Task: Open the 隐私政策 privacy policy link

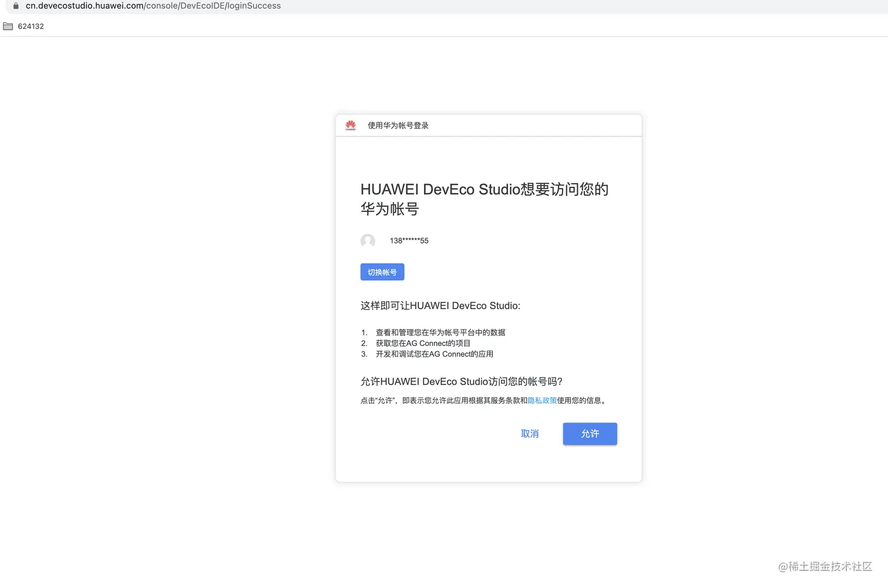Action: pyautogui.click(x=542, y=401)
